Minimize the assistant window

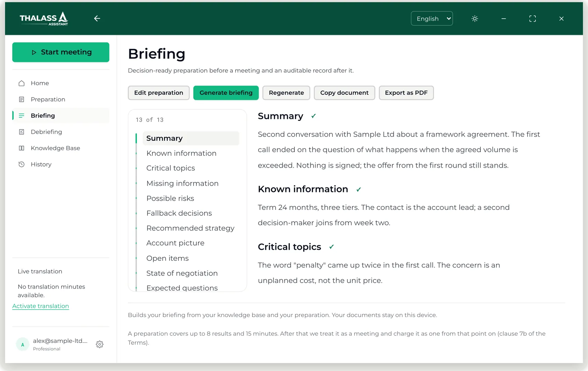coord(503,19)
